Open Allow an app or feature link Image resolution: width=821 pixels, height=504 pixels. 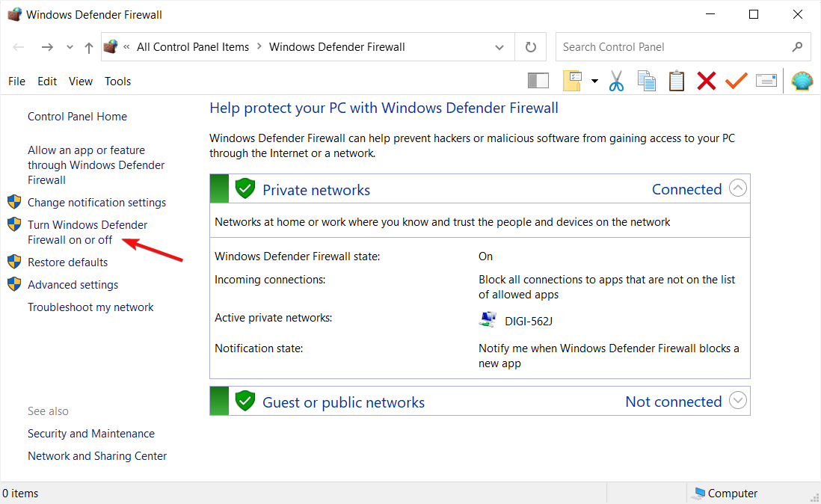(x=96, y=165)
